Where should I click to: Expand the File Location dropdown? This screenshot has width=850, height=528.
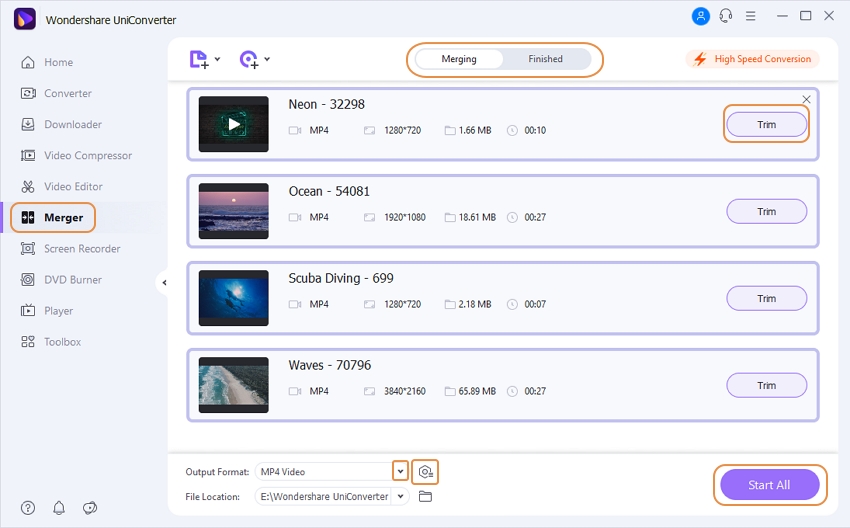click(400, 496)
